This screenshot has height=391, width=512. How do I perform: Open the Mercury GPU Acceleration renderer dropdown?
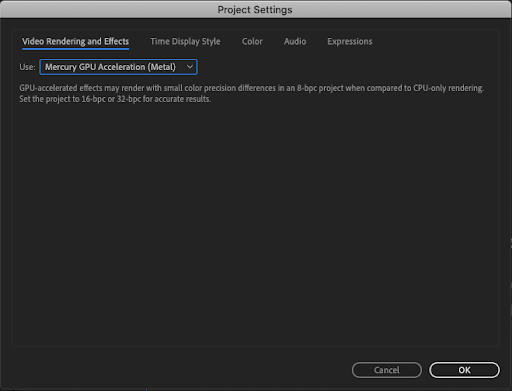pyautogui.click(x=118, y=67)
